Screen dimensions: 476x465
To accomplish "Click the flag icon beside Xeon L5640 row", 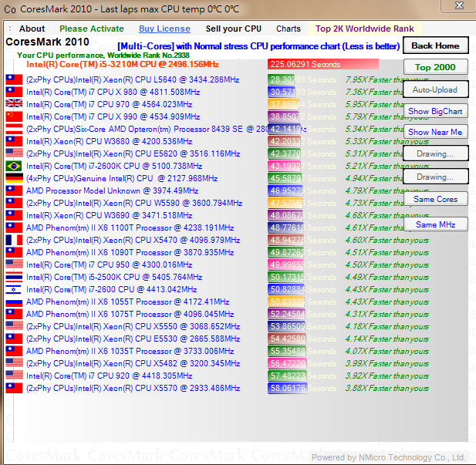I will click(14, 79).
